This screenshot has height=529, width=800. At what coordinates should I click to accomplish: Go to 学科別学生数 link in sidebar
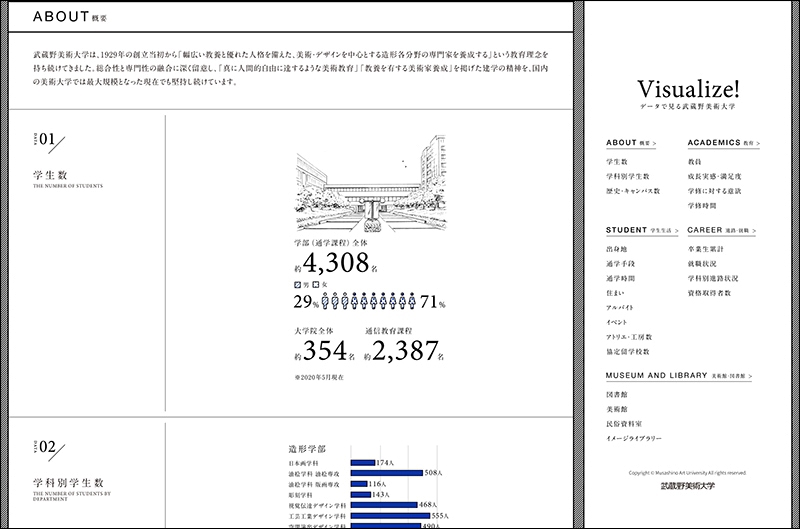[628, 177]
